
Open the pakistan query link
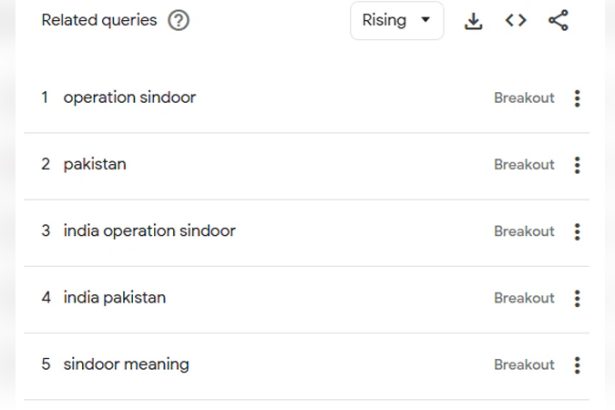(95, 164)
